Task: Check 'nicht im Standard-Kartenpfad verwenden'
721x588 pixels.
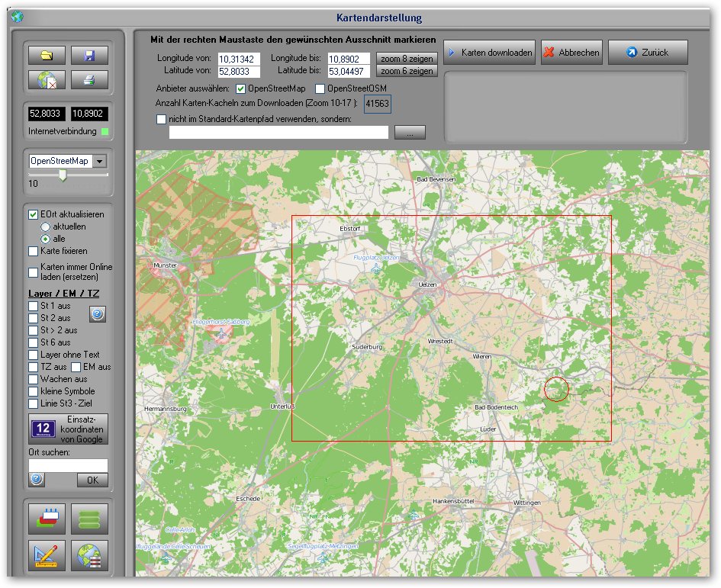Action: click(162, 119)
